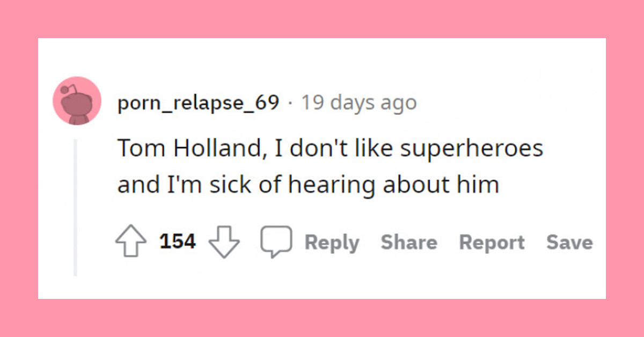Open porn_relapse_69's profile avatar
This screenshot has width=644, height=337.
coord(77,99)
